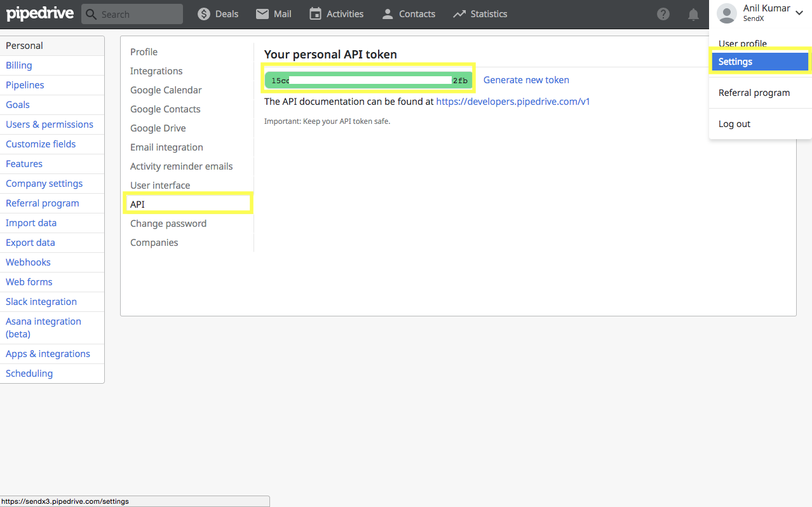
Task: Click 'Important: Keep your API token safe.' text
Action: [x=327, y=121]
